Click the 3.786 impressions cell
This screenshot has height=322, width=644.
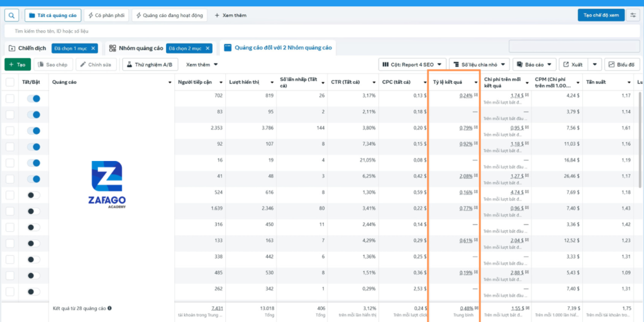267,128
